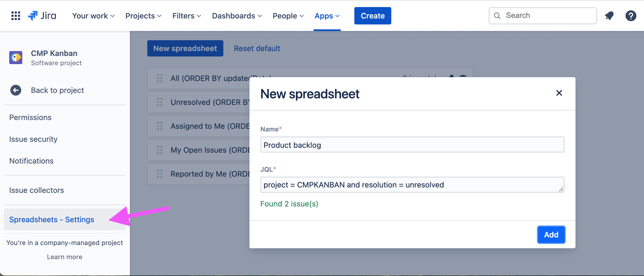This screenshot has height=276, width=644.
Task: Expand the Apps dropdown
Action: (327, 16)
